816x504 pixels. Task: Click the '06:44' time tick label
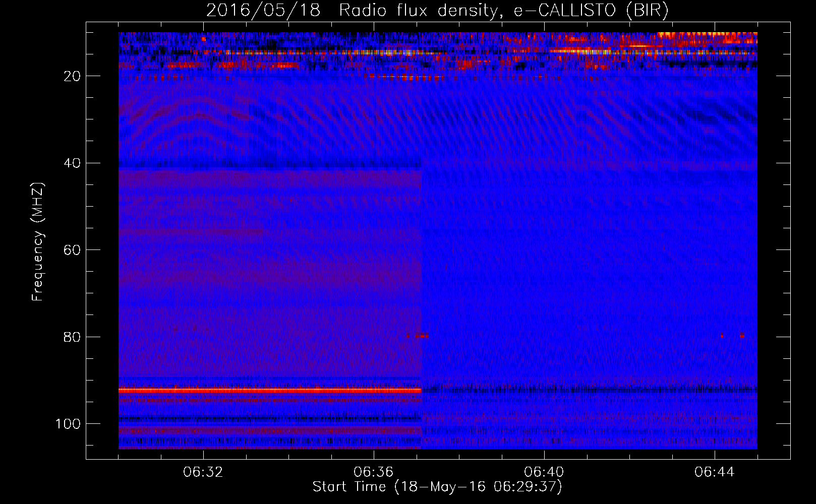tap(715, 472)
